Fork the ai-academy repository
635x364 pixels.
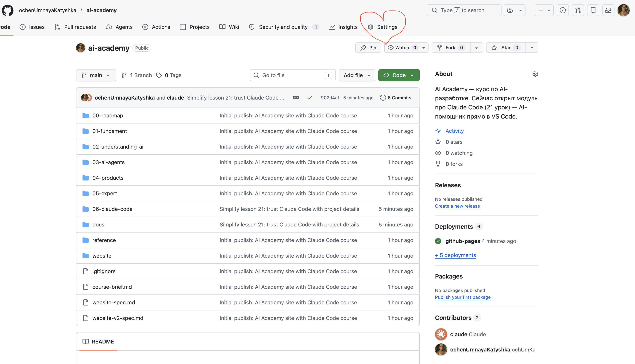(451, 48)
